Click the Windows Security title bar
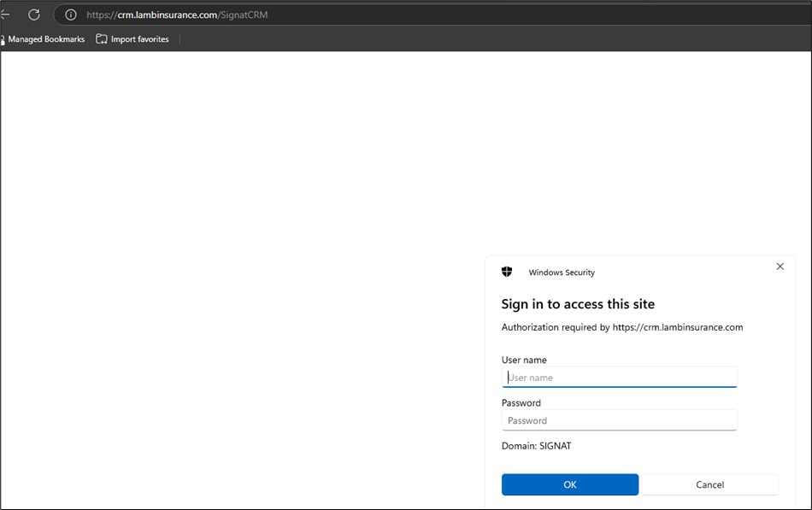The image size is (812, 510). pos(562,272)
